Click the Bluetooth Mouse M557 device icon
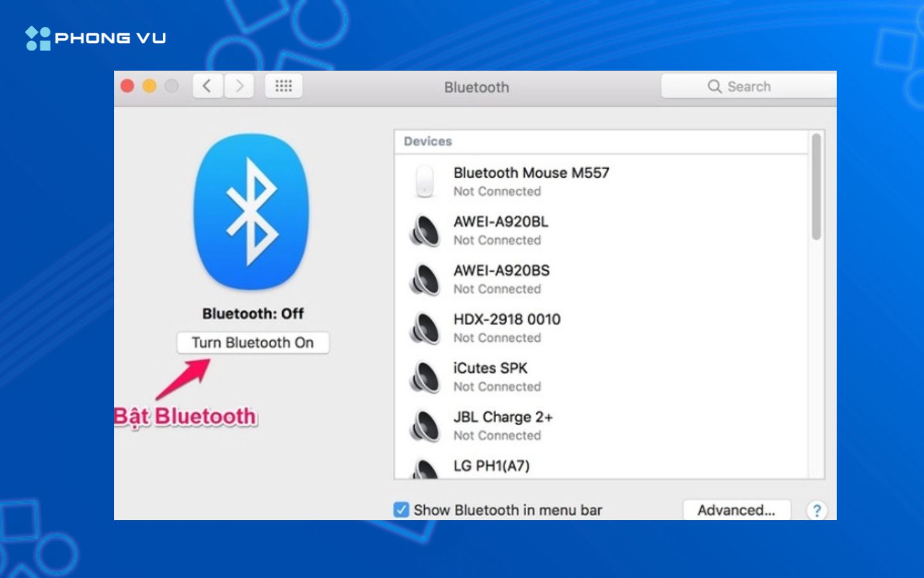This screenshot has width=924, height=578. coord(425,182)
